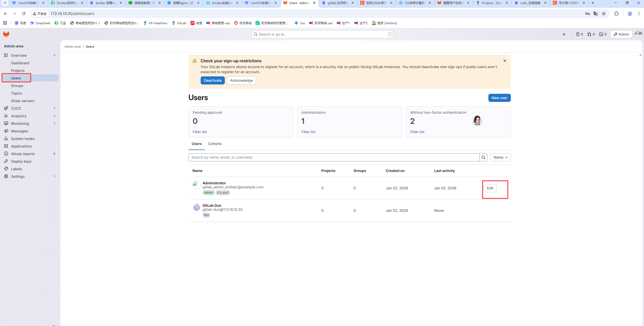The image size is (644, 326).
Task: Open the create new plus menu
Action: (x=564, y=34)
